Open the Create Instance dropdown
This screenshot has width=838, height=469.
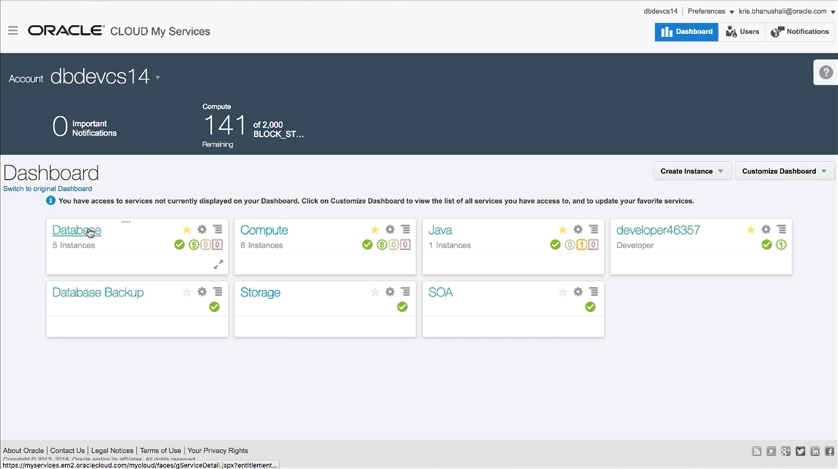(692, 171)
